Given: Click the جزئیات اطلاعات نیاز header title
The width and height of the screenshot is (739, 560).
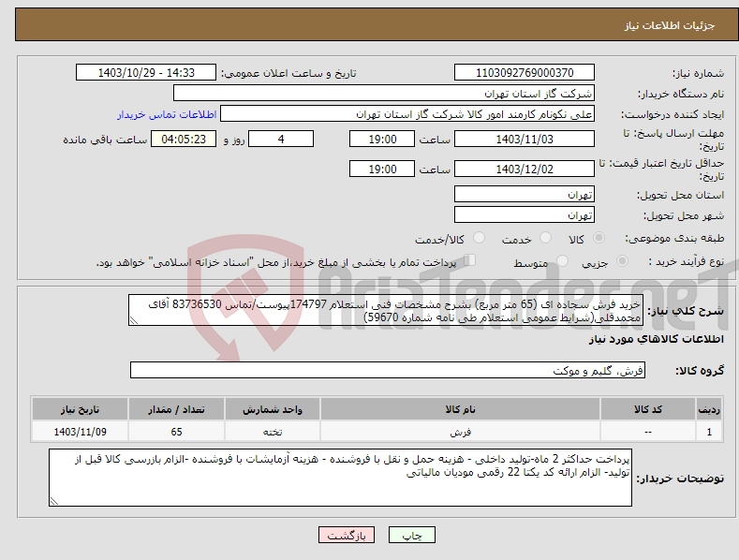Looking at the screenshot, I should 670,25.
